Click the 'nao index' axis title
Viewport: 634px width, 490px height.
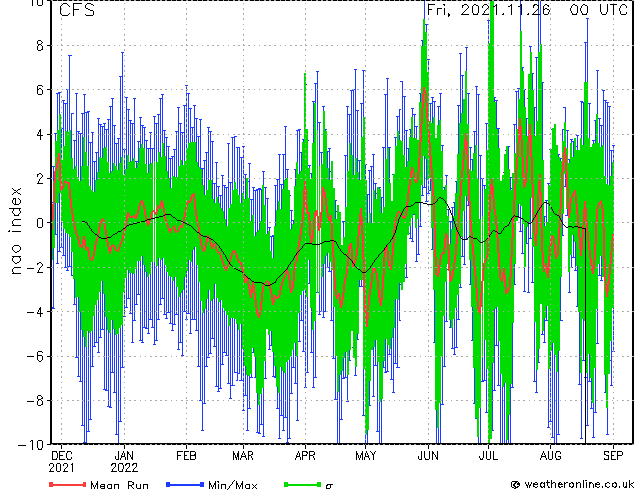pos(15,230)
